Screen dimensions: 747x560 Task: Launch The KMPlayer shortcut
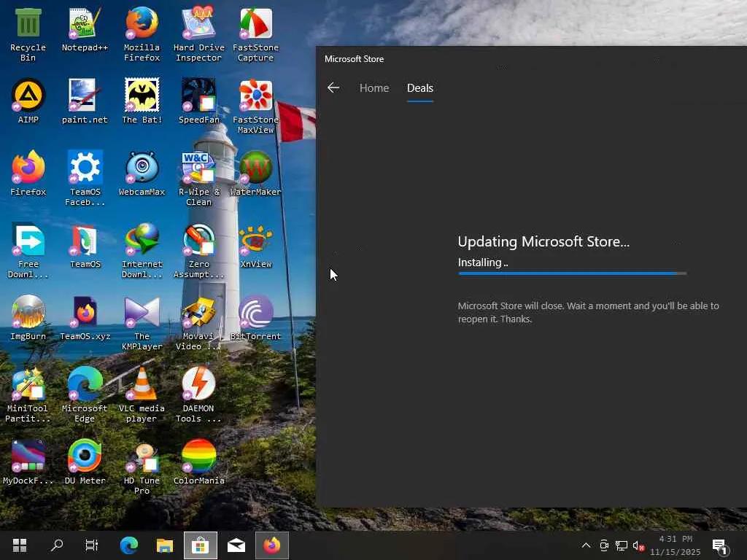[x=142, y=323]
